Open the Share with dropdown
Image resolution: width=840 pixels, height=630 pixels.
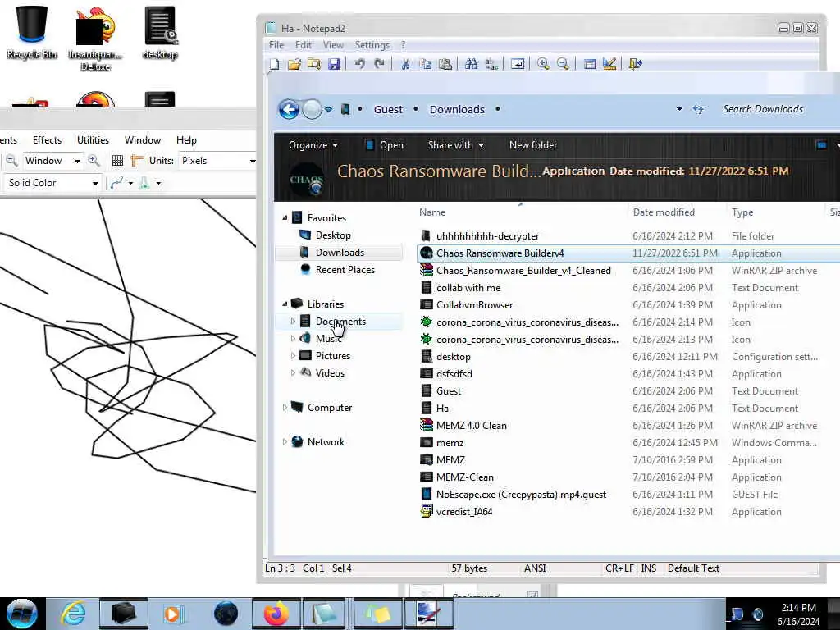click(x=456, y=145)
